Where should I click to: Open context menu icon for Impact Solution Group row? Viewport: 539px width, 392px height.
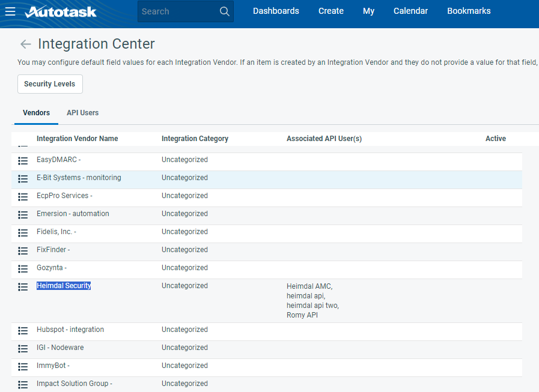point(23,384)
